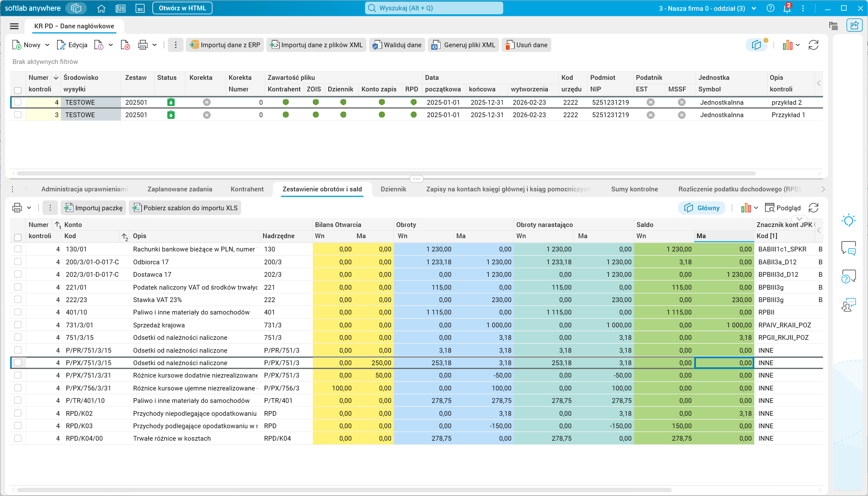Check the row for account RPD/K04/00

coord(18,438)
